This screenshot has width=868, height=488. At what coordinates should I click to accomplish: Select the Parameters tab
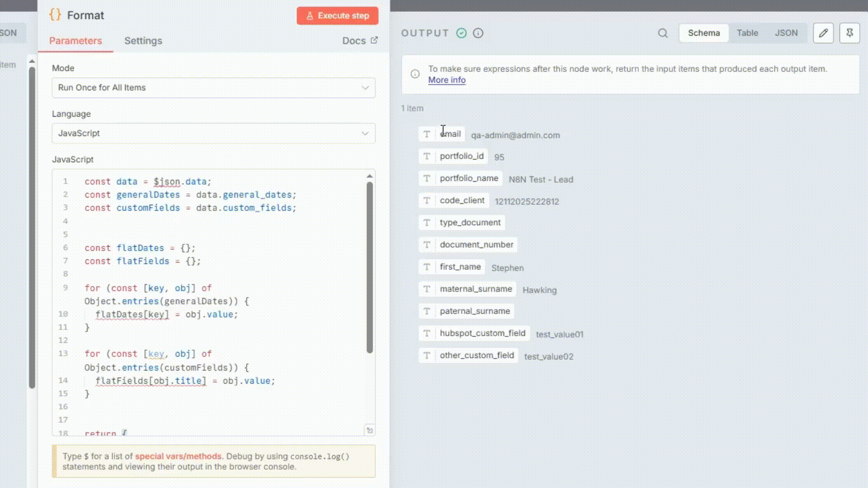[x=75, y=41]
